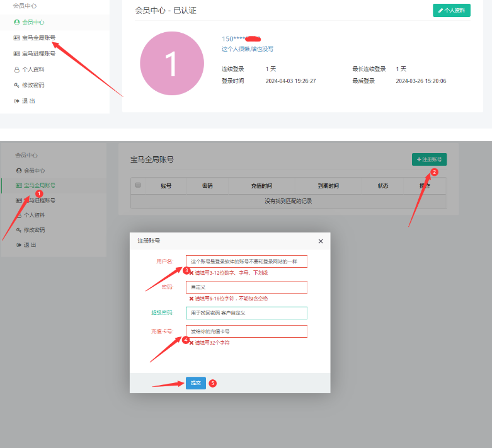Open 会员中心 in the top sidebar
The image size is (492, 448).
(33, 22)
